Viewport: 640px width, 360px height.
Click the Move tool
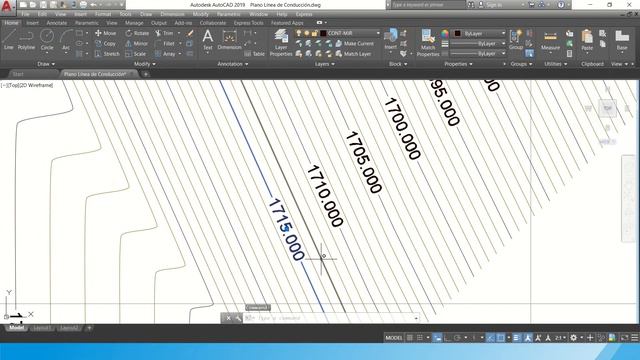[105, 33]
